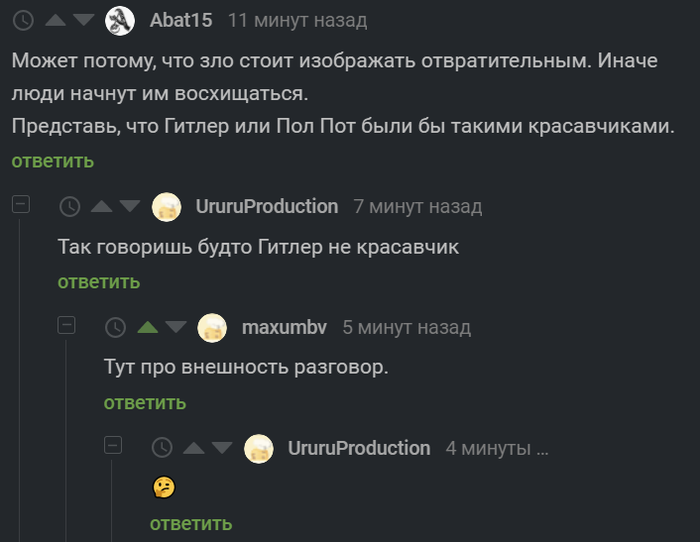Downvote the maxumbv comment
The height and width of the screenshot is (542, 700).
[x=176, y=327]
